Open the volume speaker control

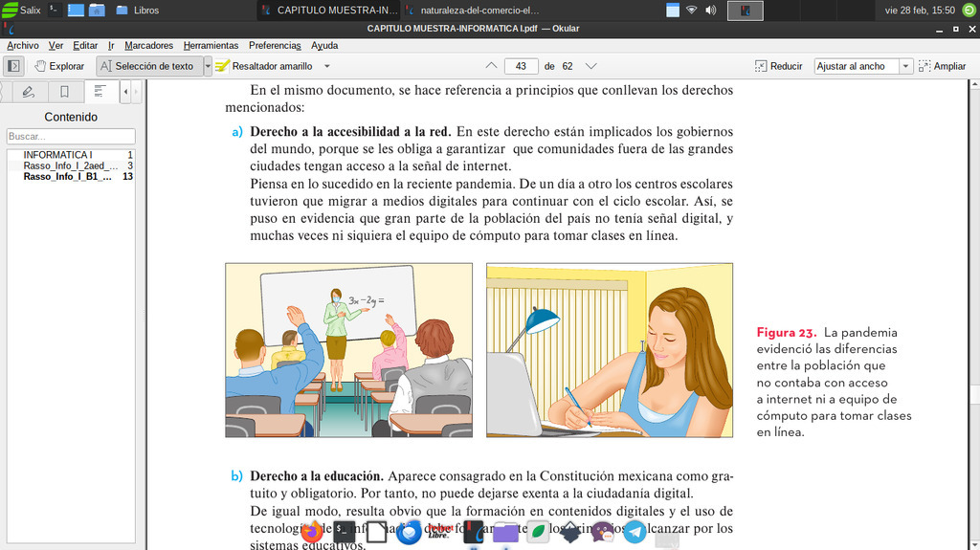pos(711,10)
